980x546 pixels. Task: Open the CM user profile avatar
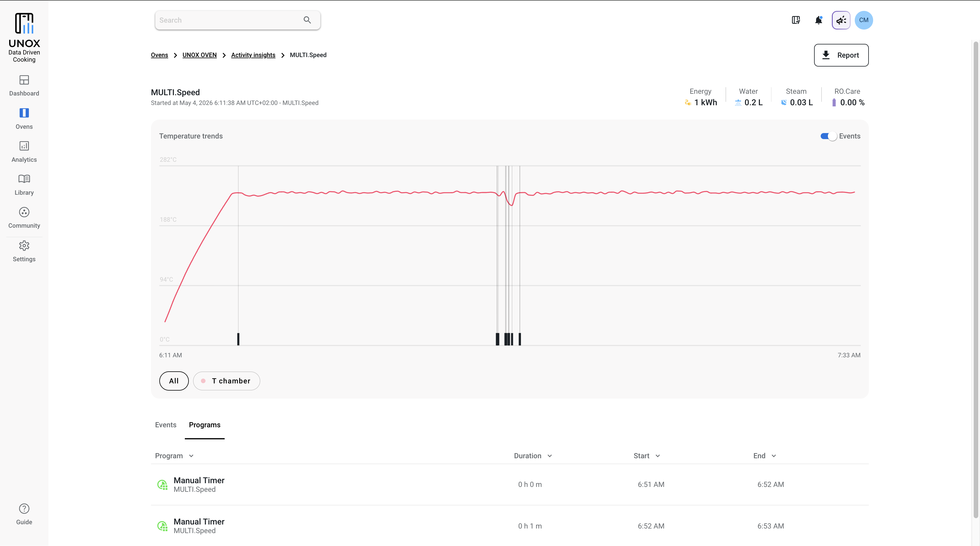tap(864, 20)
